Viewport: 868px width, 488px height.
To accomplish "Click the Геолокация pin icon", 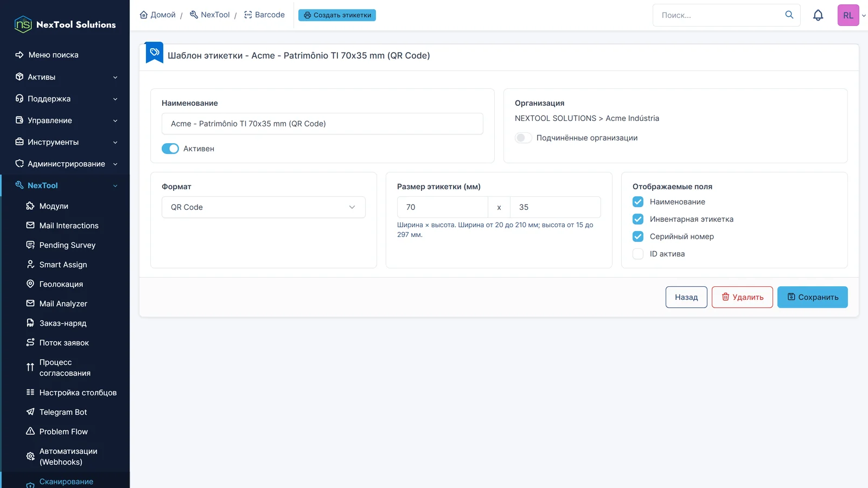I will tap(30, 284).
